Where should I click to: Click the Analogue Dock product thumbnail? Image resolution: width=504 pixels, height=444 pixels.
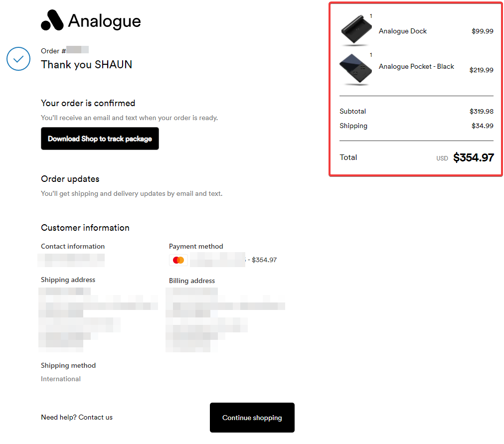356,30
